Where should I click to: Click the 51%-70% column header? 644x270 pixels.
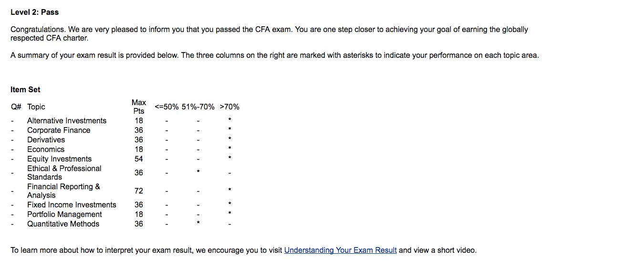coord(198,107)
